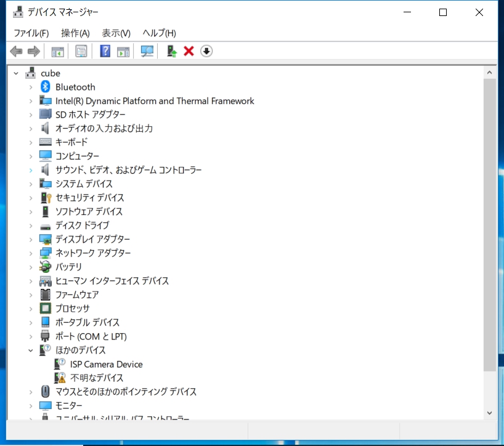504x446 pixels.
Task: Open the 操作(A) menu
Action: tap(75, 33)
